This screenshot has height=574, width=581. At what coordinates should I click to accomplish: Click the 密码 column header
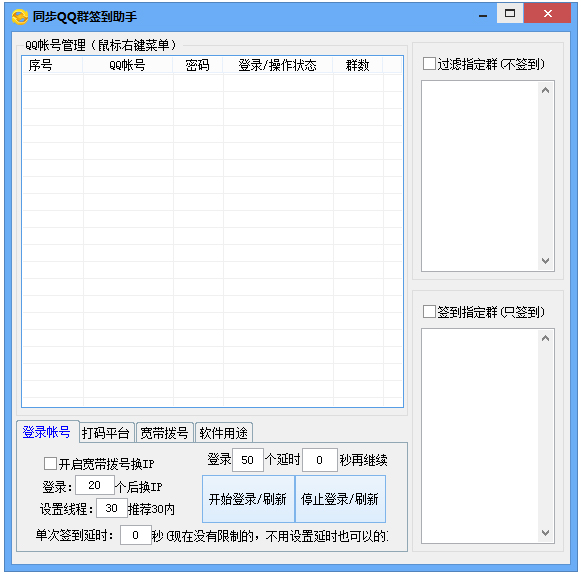point(197,65)
